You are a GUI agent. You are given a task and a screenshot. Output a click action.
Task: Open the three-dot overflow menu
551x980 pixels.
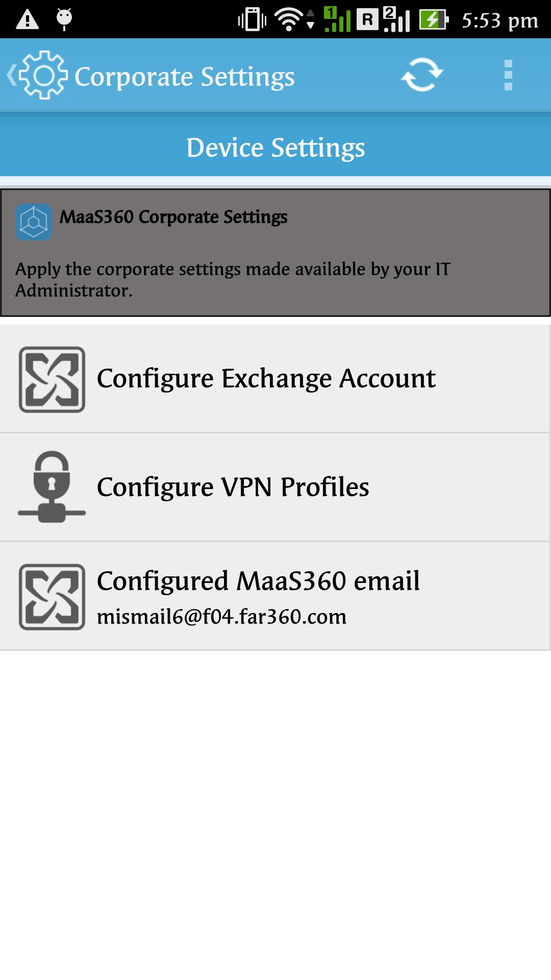pos(508,75)
